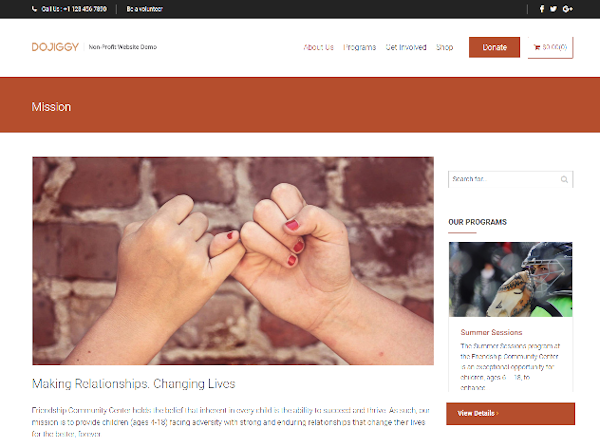Click the Be a volunteer link

[145, 9]
